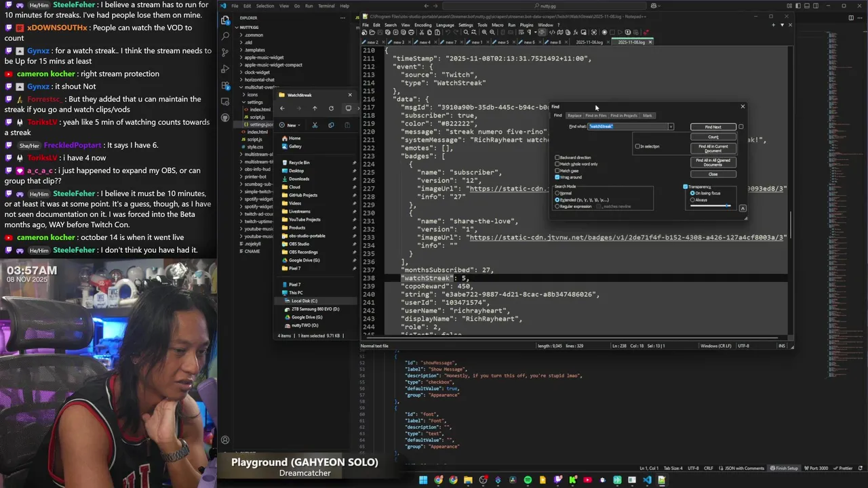
Task: Click Find All in All Opened Documents
Action: [x=713, y=162]
